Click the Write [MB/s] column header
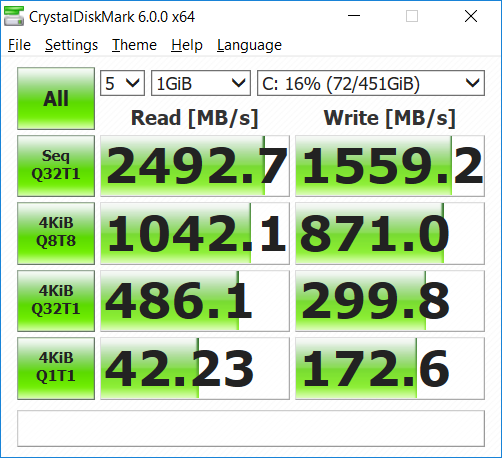This screenshot has width=502, height=458. click(x=389, y=118)
